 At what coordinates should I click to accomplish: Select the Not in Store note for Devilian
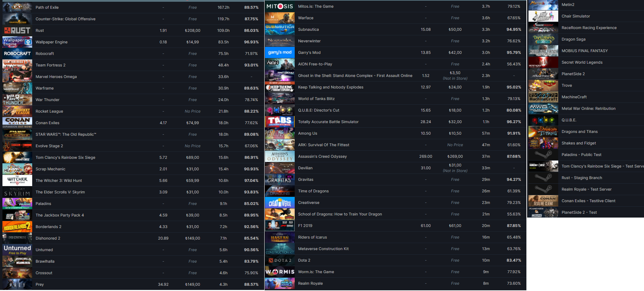pyautogui.click(x=455, y=171)
